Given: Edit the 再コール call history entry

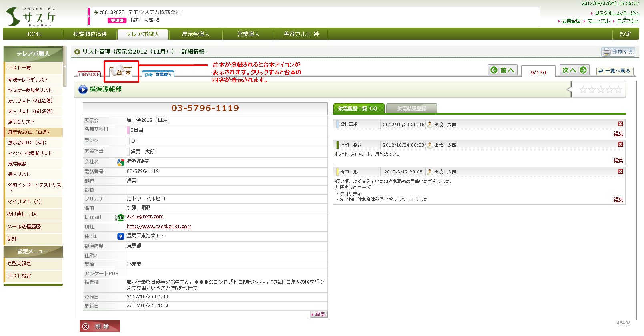Looking at the screenshot, I should [618, 200].
